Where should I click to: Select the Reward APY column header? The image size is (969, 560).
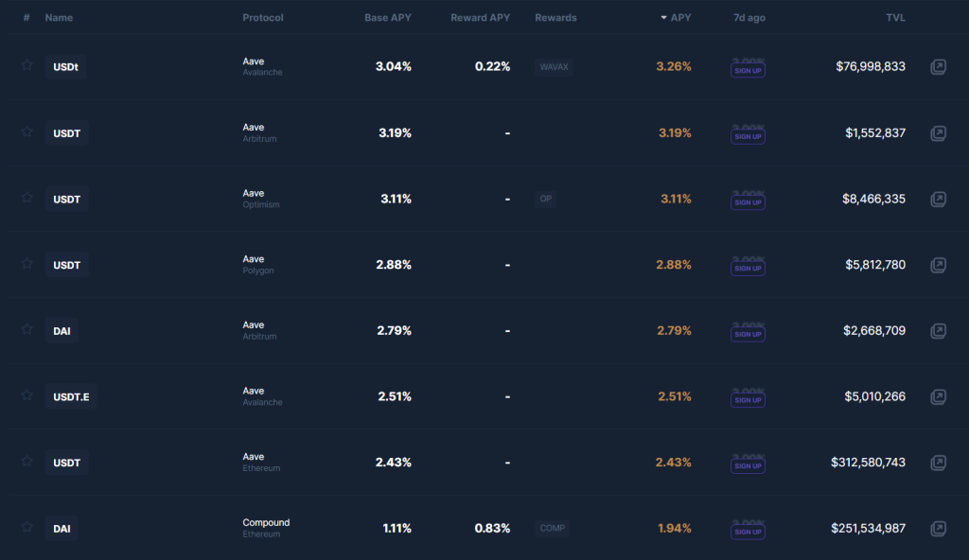(x=480, y=18)
